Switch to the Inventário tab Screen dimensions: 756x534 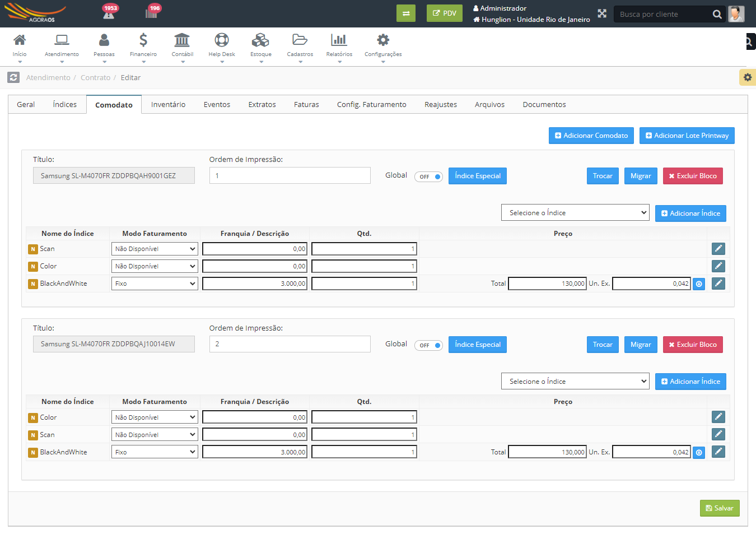168,105
